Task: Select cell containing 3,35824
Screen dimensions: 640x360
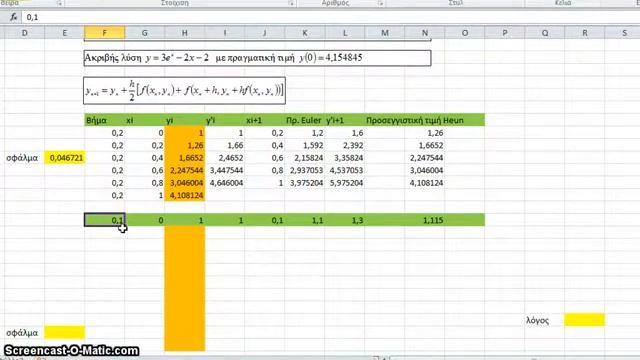Action: pyautogui.click(x=344, y=158)
